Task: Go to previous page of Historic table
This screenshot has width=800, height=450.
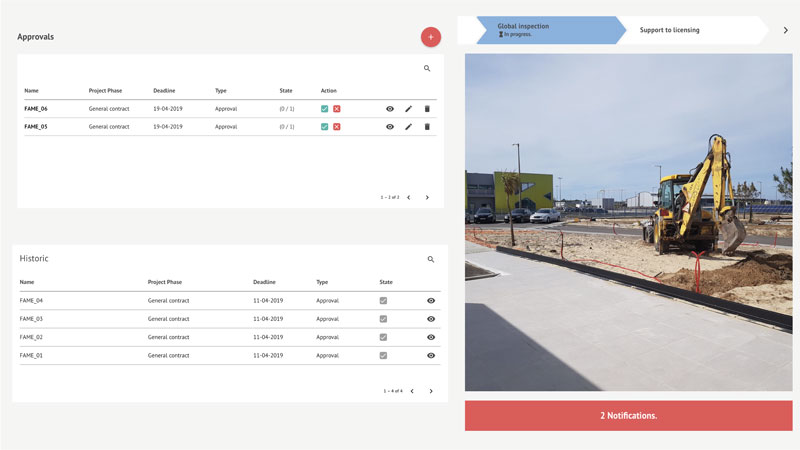Action: click(413, 391)
